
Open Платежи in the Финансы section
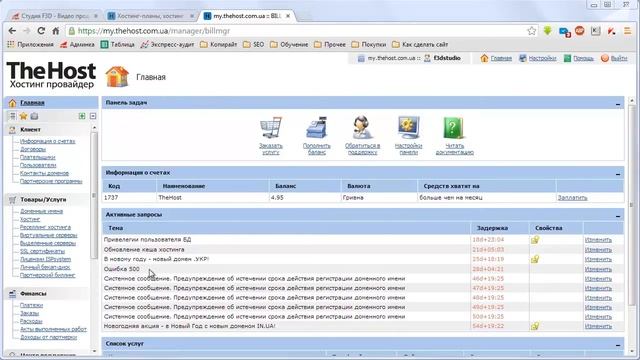(31, 305)
